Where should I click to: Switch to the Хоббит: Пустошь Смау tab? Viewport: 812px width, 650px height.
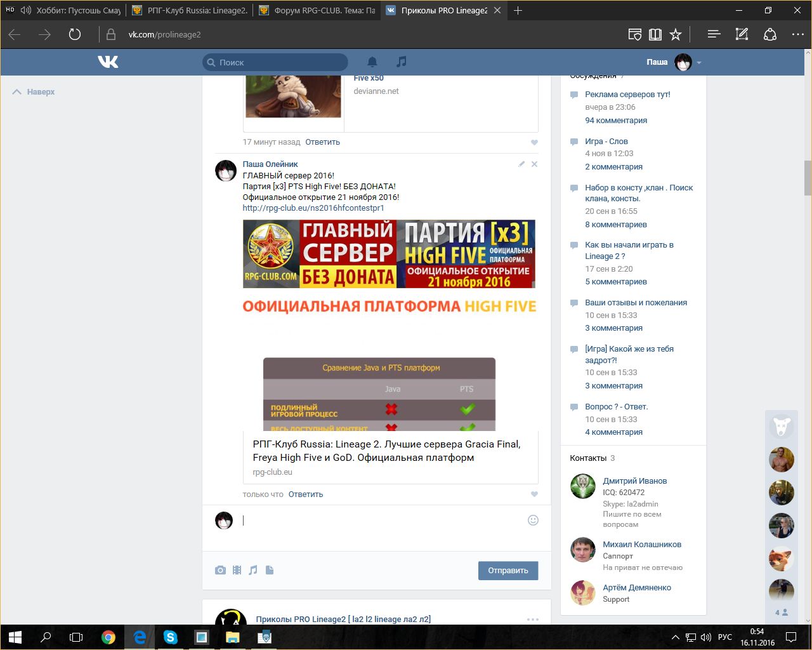point(62,10)
